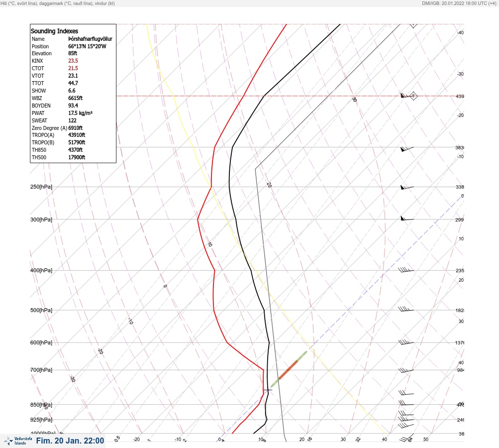The image size is (499, 448).
Task: Click the 600[hPa] pressure label
Action: pos(41,342)
